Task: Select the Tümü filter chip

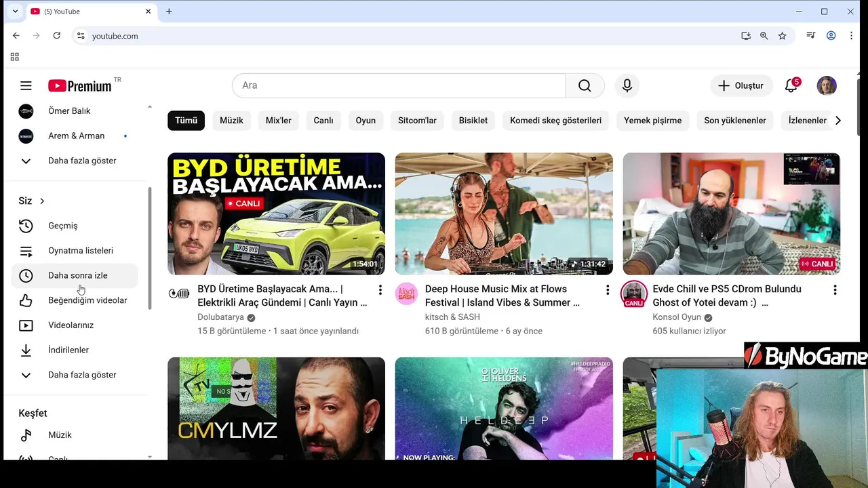Action: click(x=186, y=121)
